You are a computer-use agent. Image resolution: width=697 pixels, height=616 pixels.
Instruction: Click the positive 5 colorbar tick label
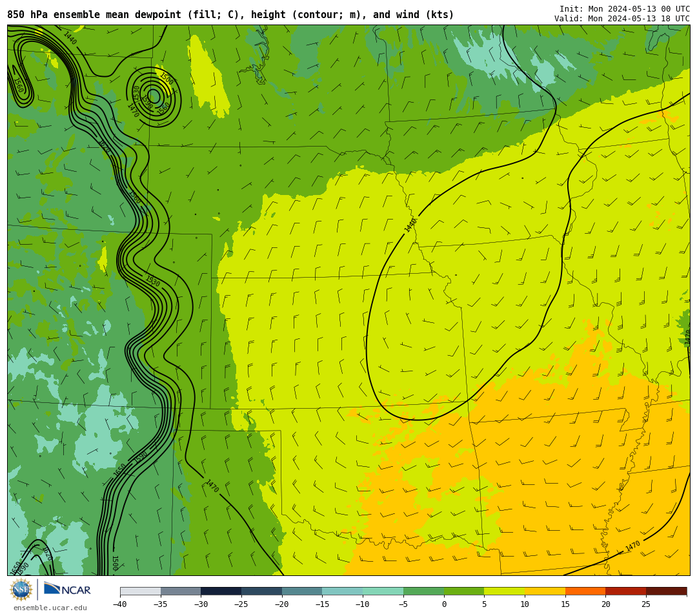coord(484,604)
